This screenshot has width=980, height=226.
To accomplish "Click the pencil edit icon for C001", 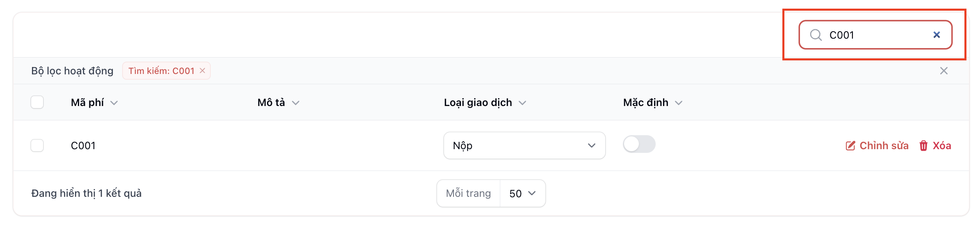I will click(850, 146).
